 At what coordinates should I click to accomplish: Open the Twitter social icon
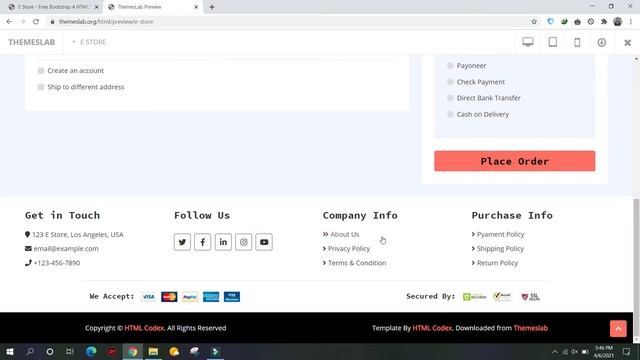coord(182,242)
